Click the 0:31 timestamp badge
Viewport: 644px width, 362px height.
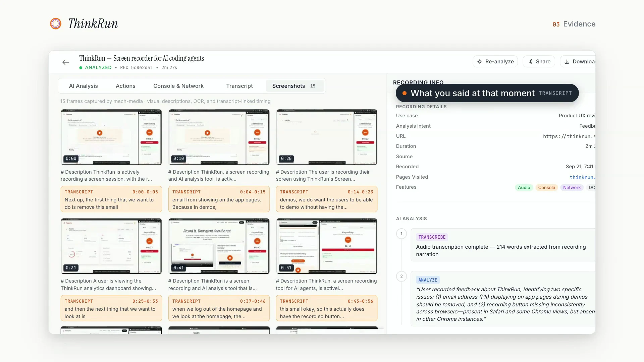71,268
